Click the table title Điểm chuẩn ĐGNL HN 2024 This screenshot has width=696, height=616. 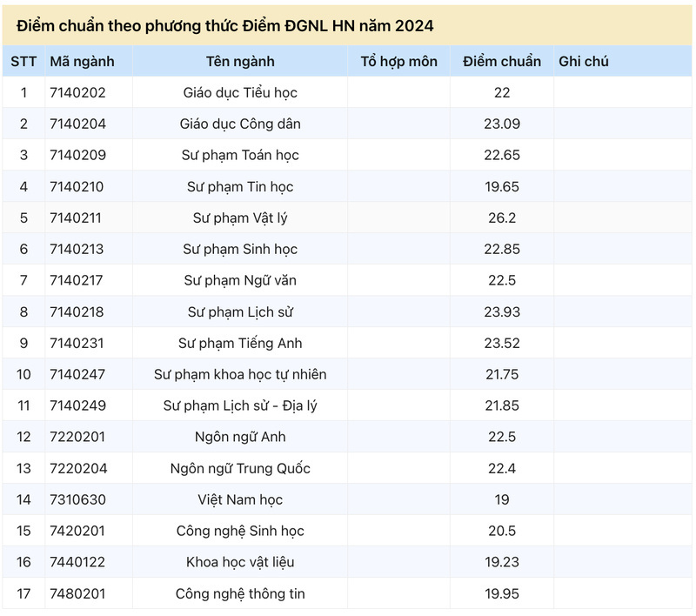coord(225,26)
